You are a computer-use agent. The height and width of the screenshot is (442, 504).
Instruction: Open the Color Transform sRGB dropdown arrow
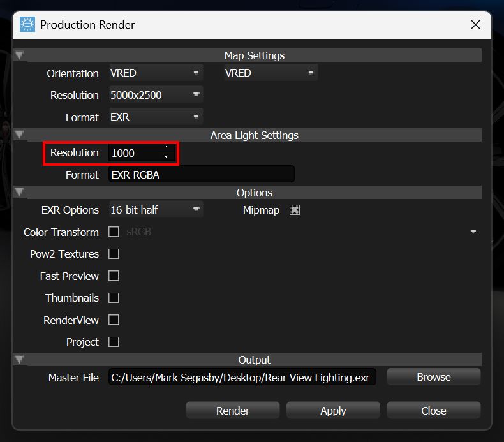point(473,232)
